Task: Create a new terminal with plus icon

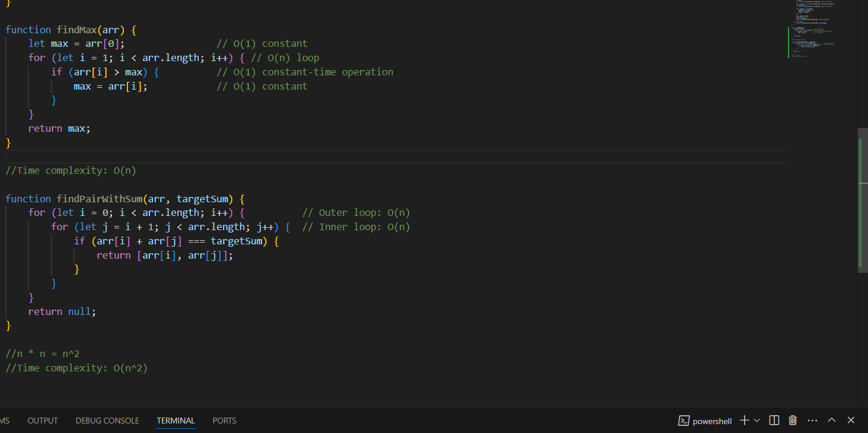Action: (745, 421)
